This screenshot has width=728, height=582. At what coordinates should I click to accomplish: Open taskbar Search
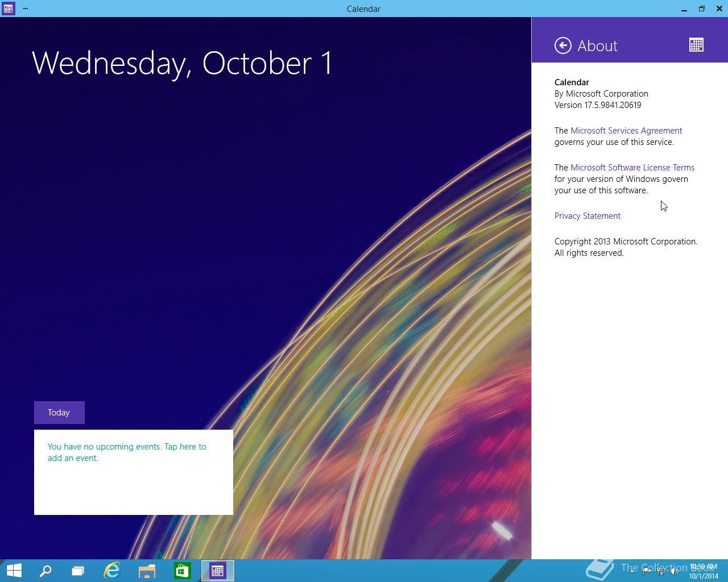pyautogui.click(x=45, y=571)
